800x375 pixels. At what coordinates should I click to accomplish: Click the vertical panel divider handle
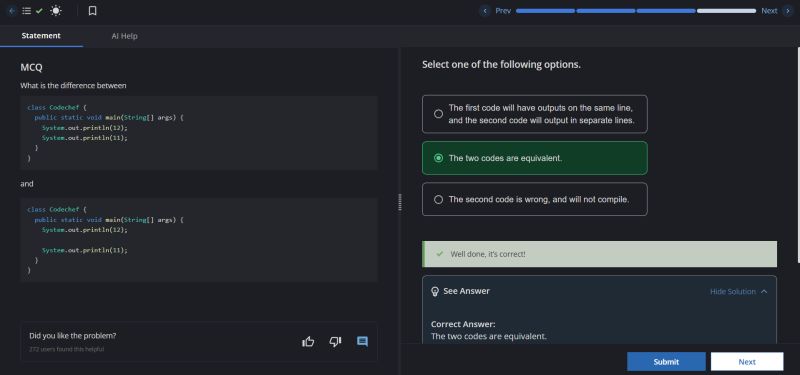399,202
